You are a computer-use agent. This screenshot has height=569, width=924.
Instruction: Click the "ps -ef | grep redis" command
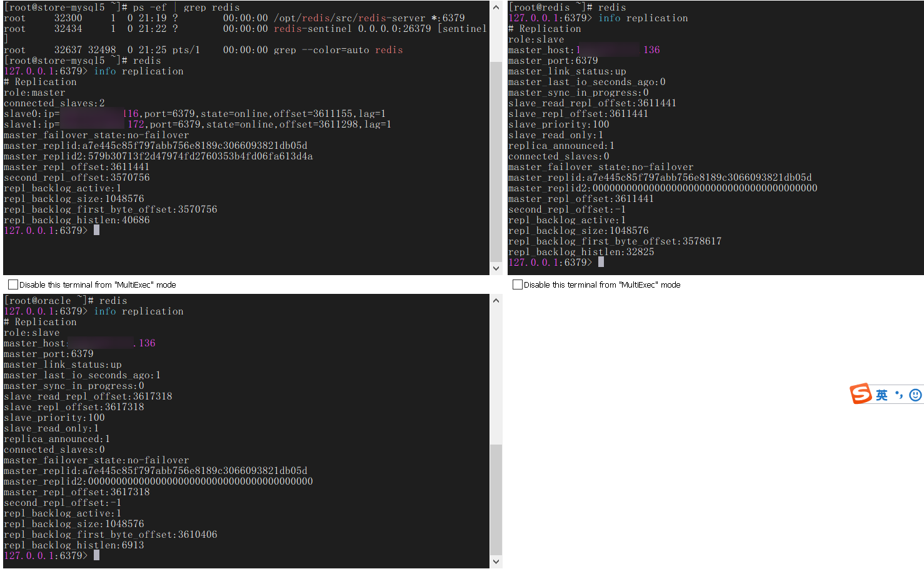(x=186, y=8)
